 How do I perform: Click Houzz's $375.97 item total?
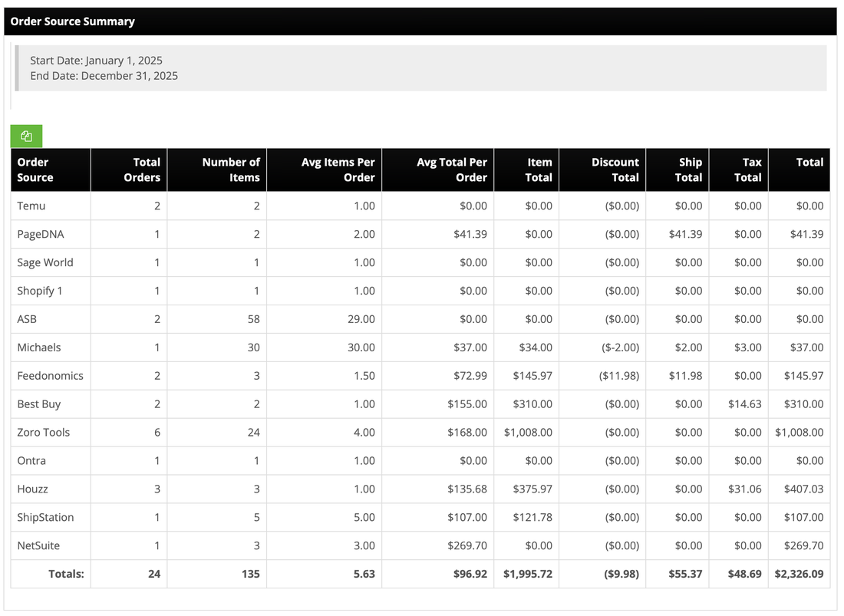tap(532, 489)
